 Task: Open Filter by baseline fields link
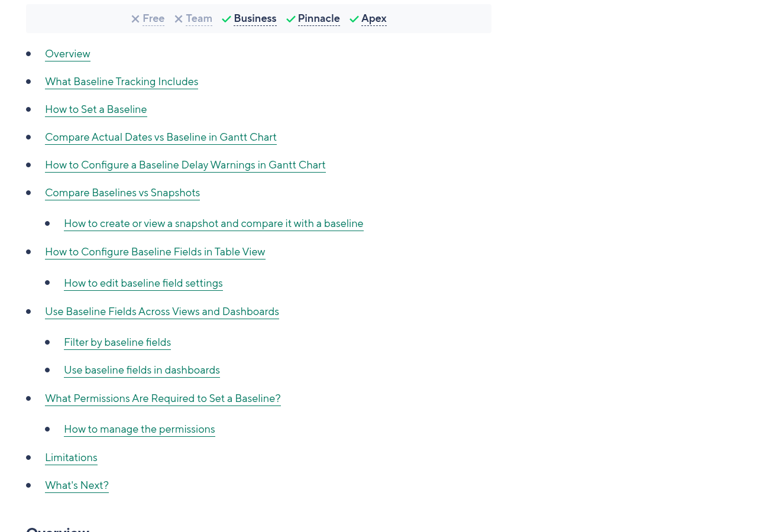[117, 342]
